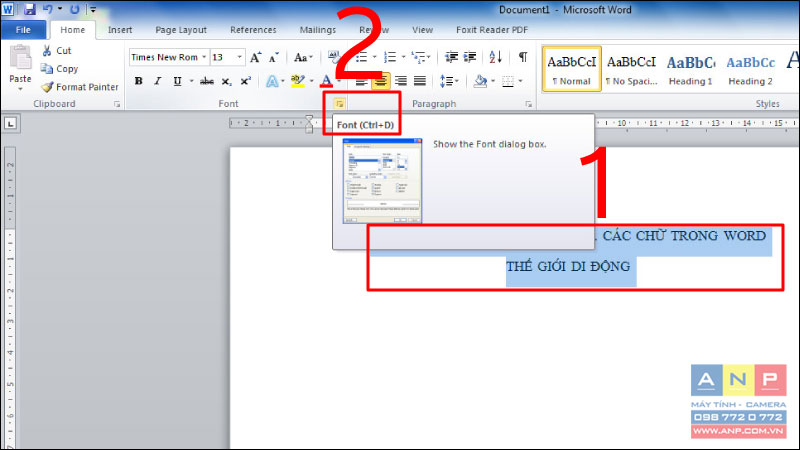Open the Font dialog box launcher
The height and width of the screenshot is (450, 800).
(339, 104)
